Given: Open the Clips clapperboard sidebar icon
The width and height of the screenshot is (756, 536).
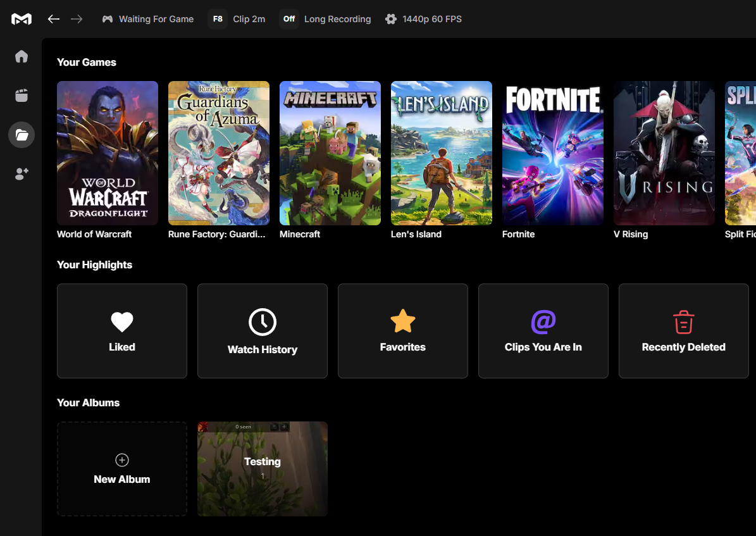Looking at the screenshot, I should tap(22, 96).
